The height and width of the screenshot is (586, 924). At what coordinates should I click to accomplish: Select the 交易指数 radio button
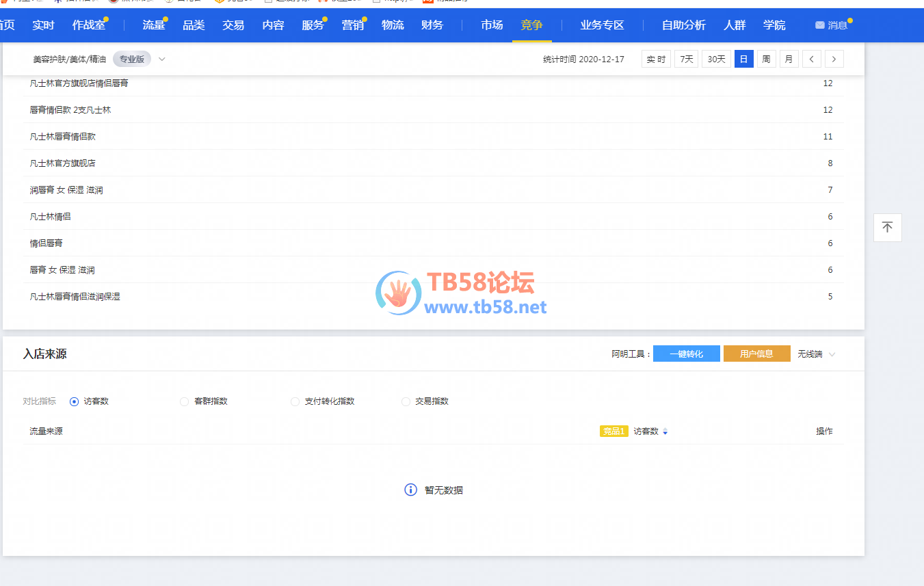[x=406, y=401]
